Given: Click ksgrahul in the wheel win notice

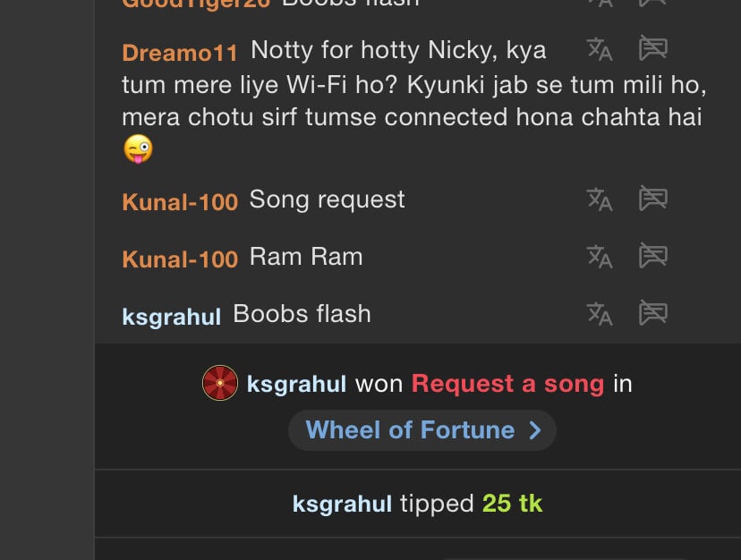Looking at the screenshot, I should point(296,385).
